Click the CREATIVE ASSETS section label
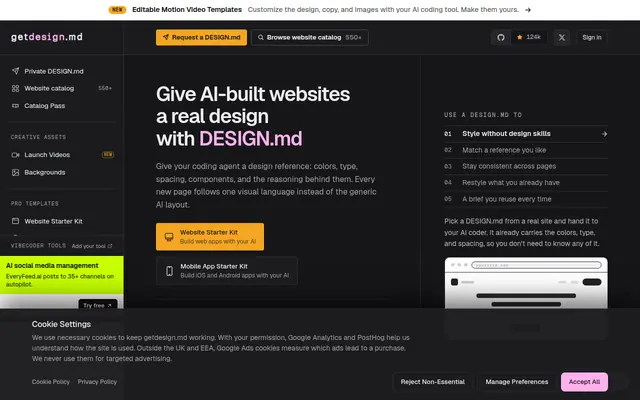 tap(38, 137)
